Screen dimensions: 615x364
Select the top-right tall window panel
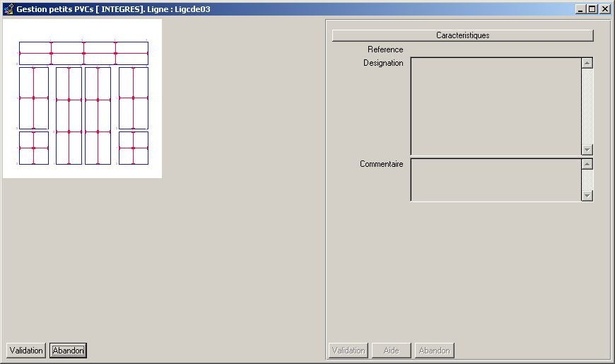133,98
